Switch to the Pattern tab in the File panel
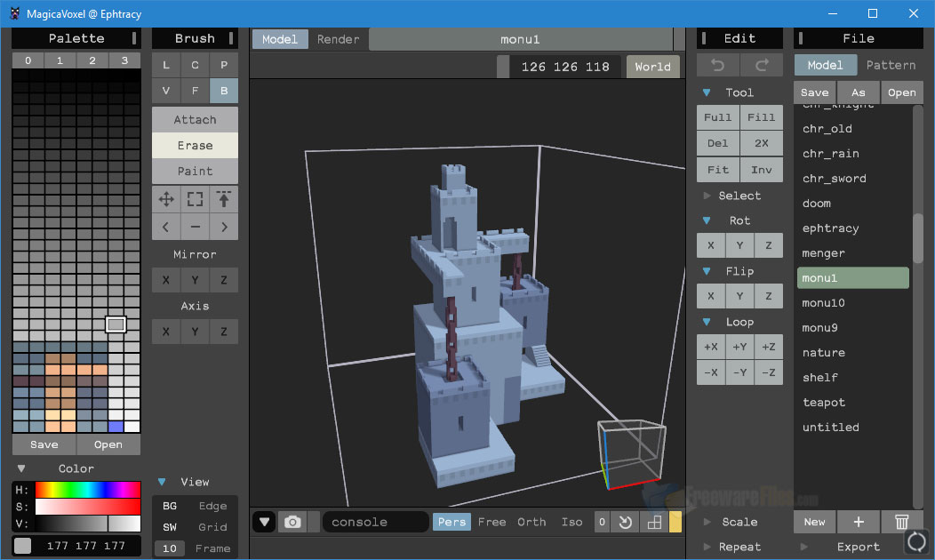 tap(891, 64)
